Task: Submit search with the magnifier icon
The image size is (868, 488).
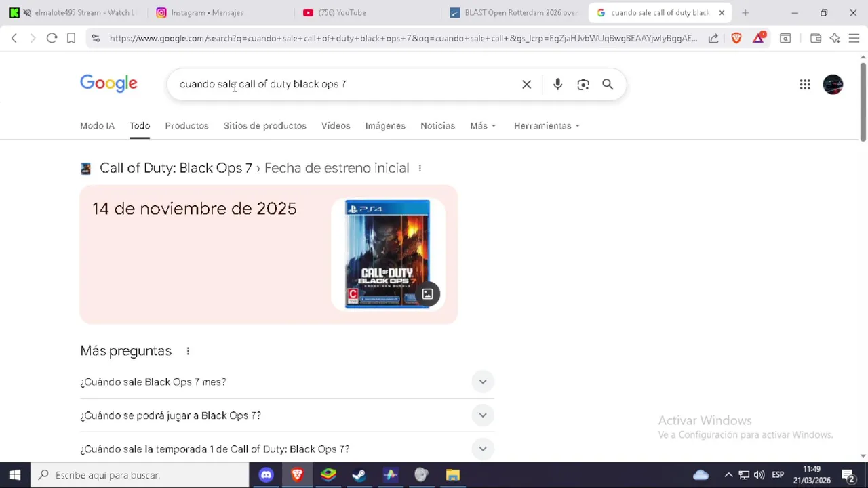Action: 608,84
